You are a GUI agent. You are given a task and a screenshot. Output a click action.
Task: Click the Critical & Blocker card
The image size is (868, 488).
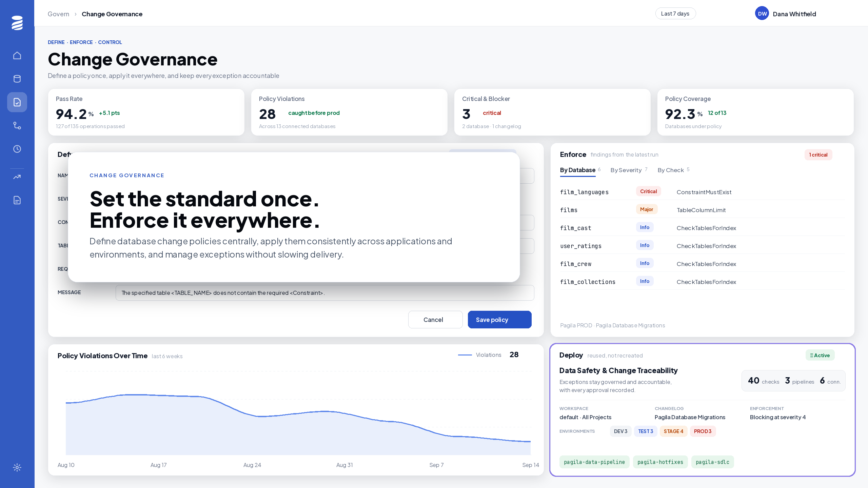(552, 112)
